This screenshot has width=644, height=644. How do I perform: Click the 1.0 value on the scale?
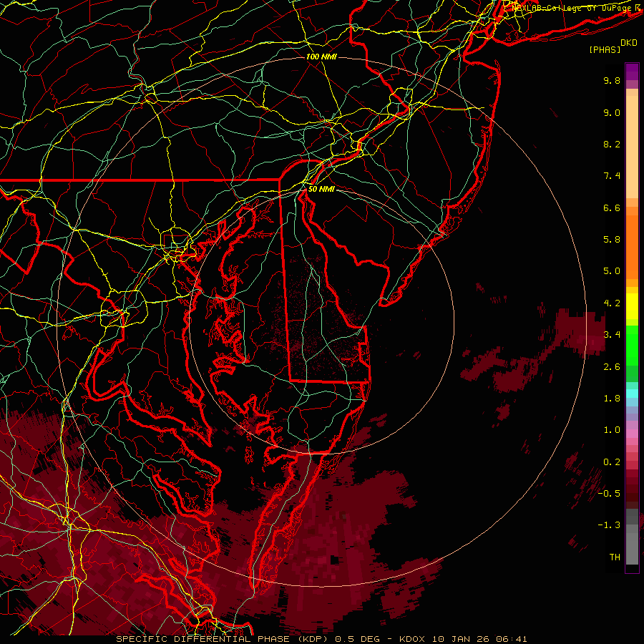point(612,430)
